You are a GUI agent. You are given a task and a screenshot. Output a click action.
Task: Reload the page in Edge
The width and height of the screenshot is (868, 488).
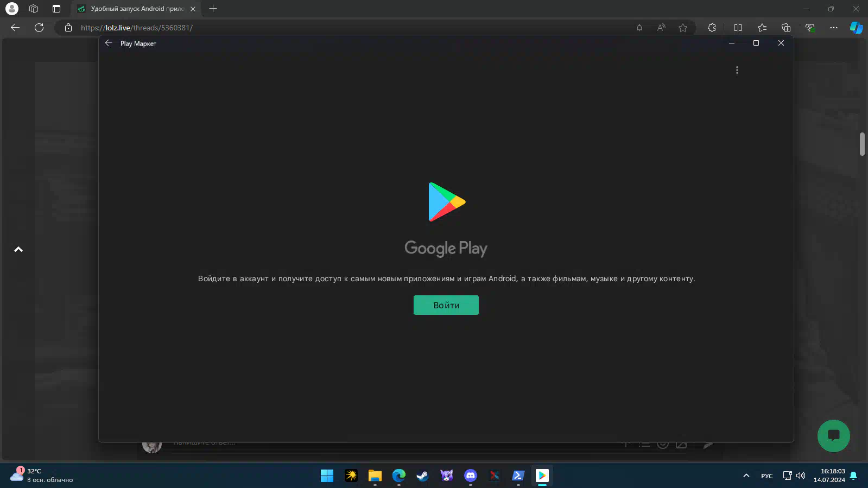pyautogui.click(x=39, y=28)
